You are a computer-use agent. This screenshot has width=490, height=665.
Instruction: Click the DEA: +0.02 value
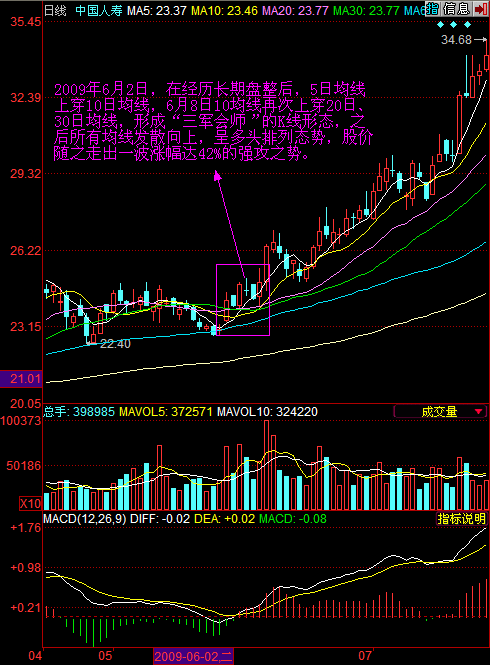[x=224, y=519]
